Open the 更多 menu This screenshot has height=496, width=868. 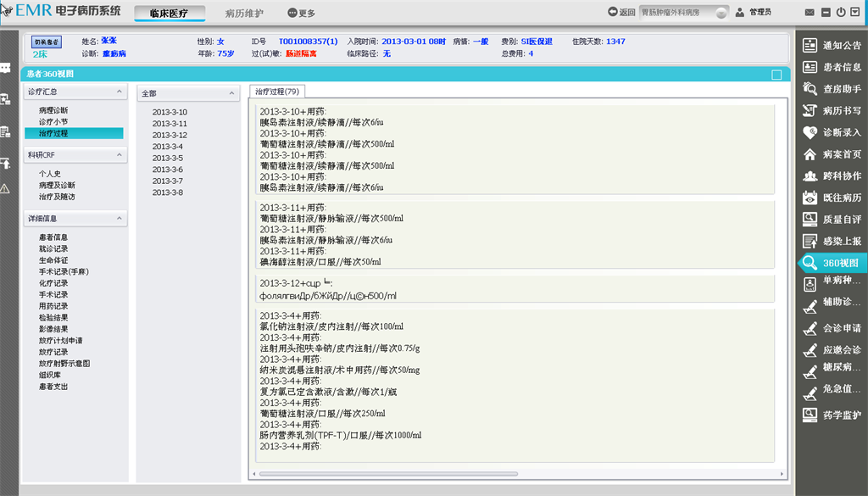coord(301,14)
